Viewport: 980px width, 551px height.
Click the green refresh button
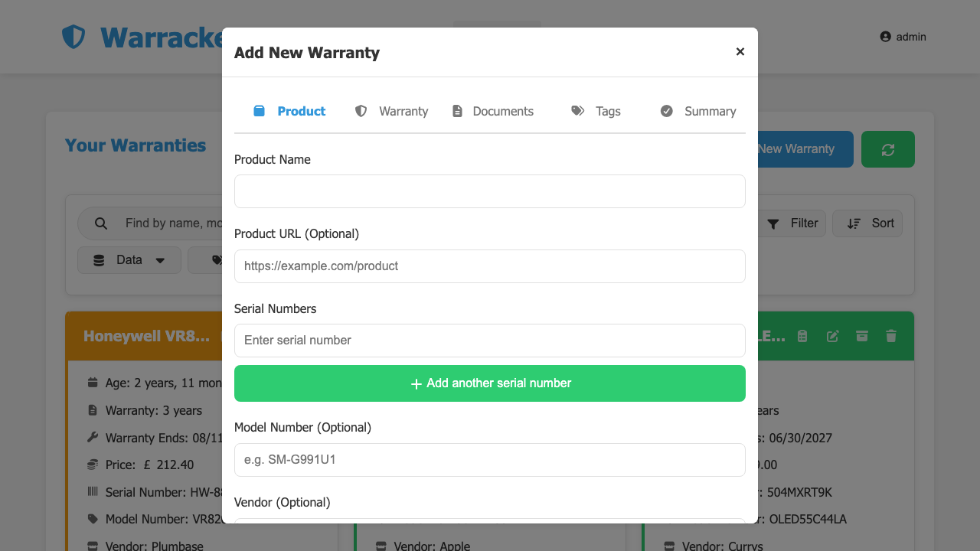(x=888, y=149)
